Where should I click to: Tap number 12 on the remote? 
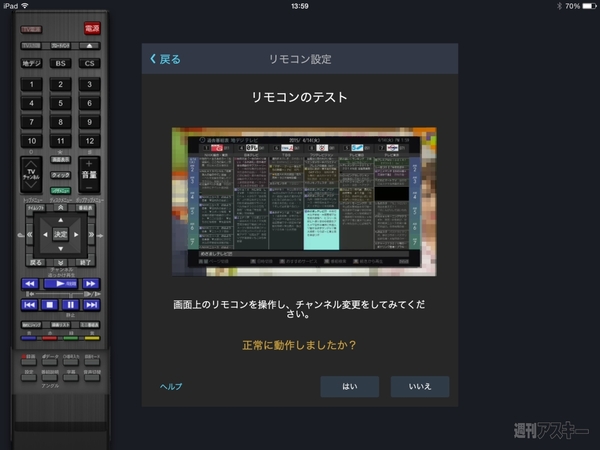tap(90, 141)
